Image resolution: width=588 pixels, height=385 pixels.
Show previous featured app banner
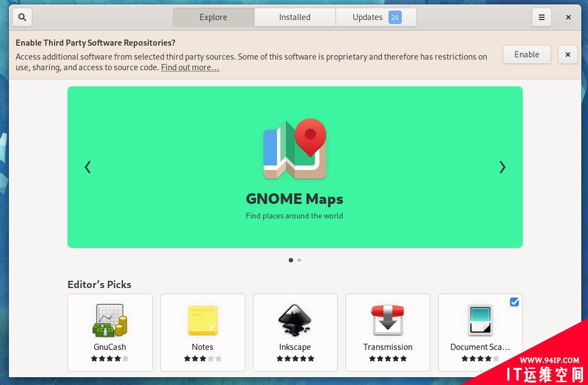coord(88,167)
